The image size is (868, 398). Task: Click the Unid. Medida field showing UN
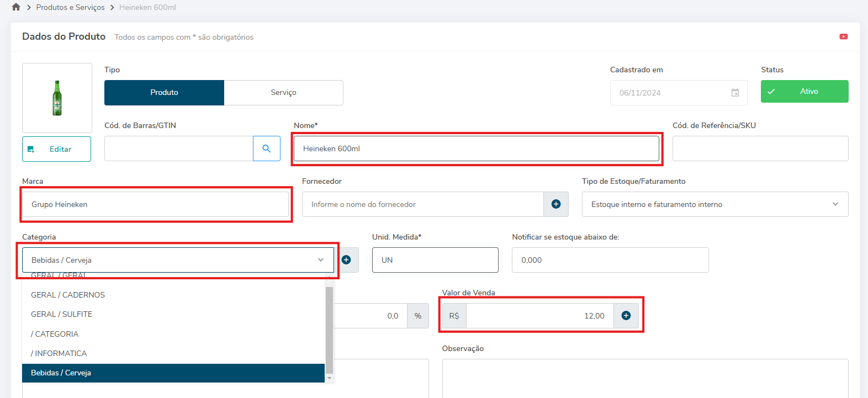point(435,260)
